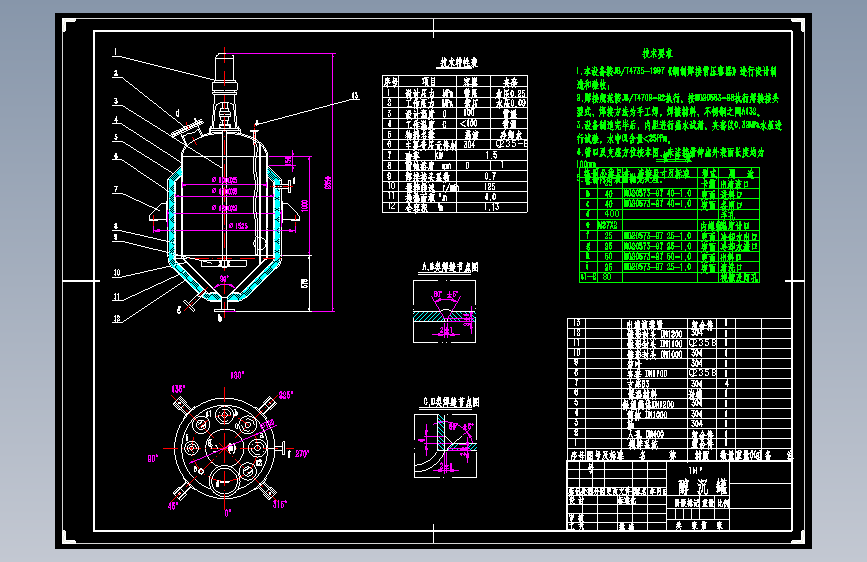Select the Ø1525 diameter dimension

pyautogui.click(x=238, y=226)
